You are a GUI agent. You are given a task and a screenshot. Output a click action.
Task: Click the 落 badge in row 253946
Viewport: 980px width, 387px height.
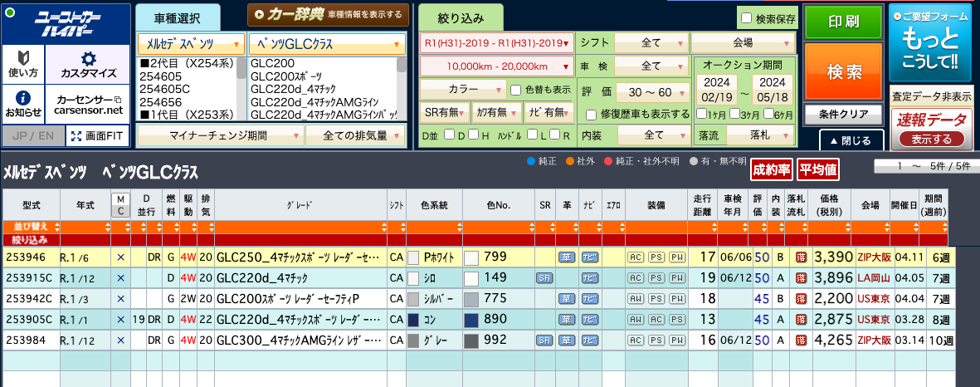(x=801, y=257)
